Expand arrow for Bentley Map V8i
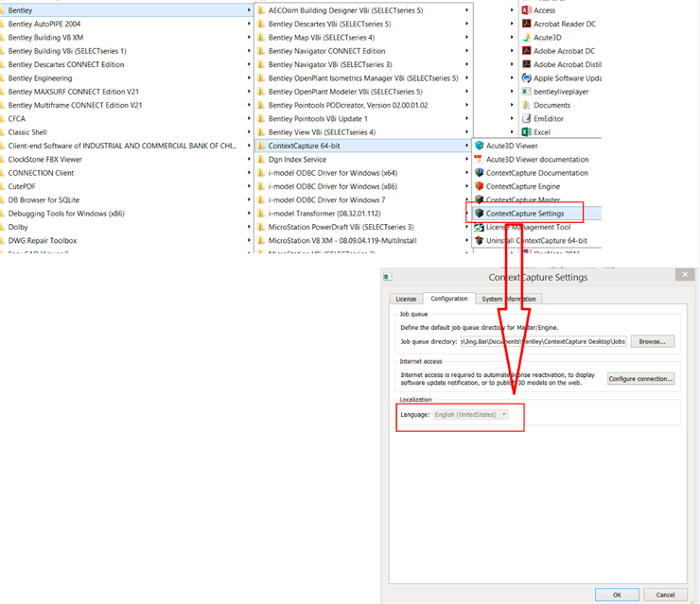 click(x=466, y=38)
